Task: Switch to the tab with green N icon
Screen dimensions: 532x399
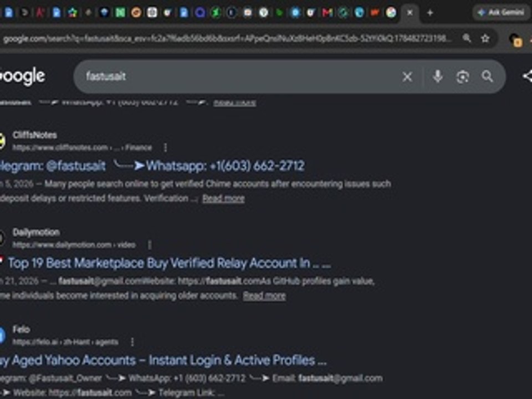Action: point(120,13)
